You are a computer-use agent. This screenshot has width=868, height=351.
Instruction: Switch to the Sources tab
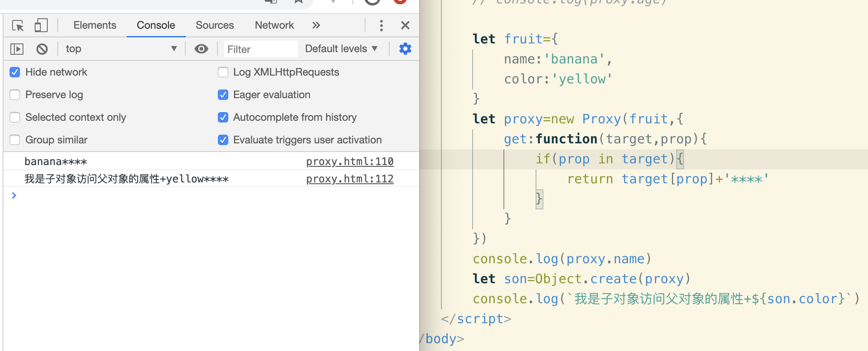pos(215,25)
